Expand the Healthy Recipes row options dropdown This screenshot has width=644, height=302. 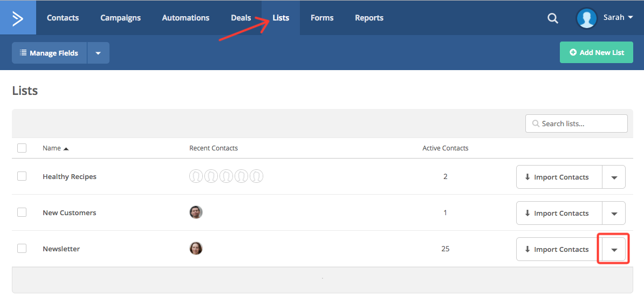tap(614, 177)
